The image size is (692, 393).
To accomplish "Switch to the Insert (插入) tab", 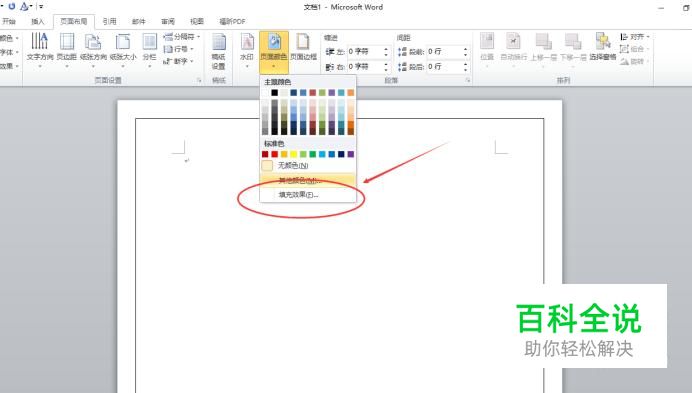I will pyautogui.click(x=38, y=21).
